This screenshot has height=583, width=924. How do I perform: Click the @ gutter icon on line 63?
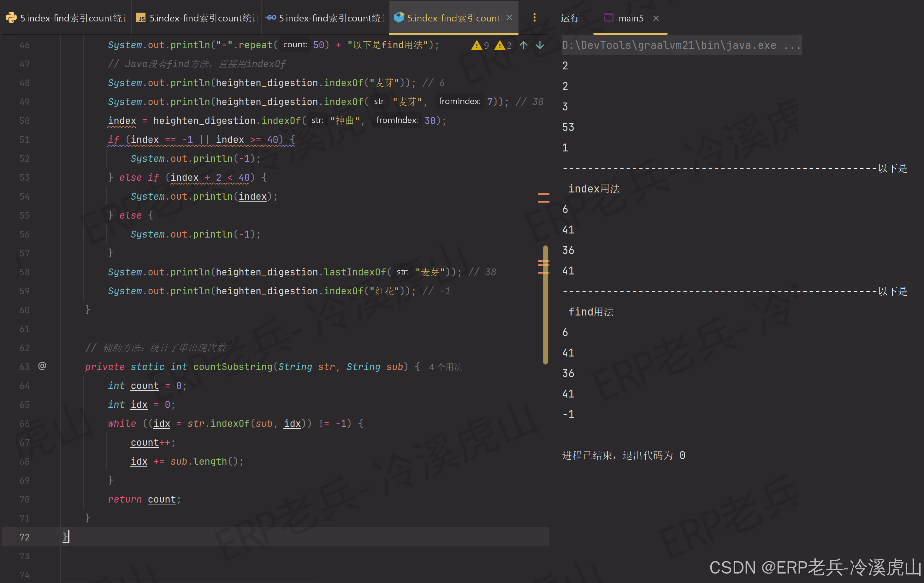point(42,366)
